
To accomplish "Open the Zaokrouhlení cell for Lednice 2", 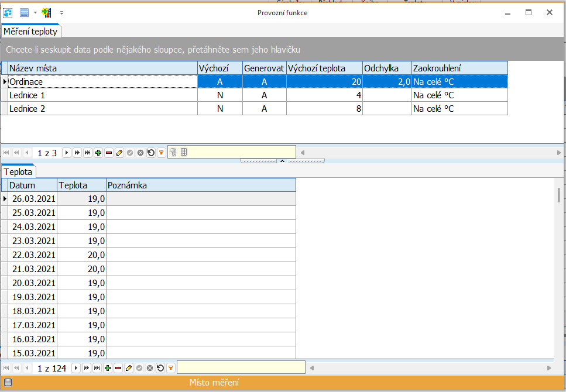I will coord(459,109).
